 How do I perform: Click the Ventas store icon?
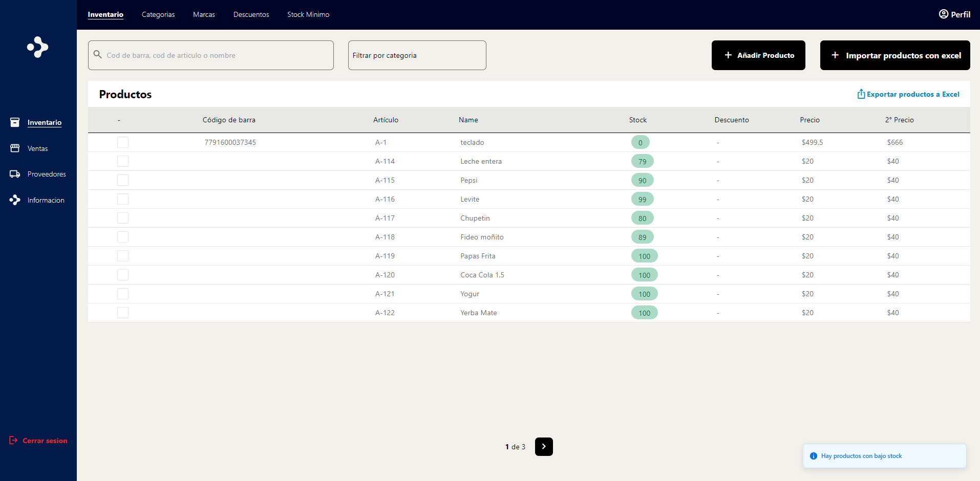tap(15, 148)
